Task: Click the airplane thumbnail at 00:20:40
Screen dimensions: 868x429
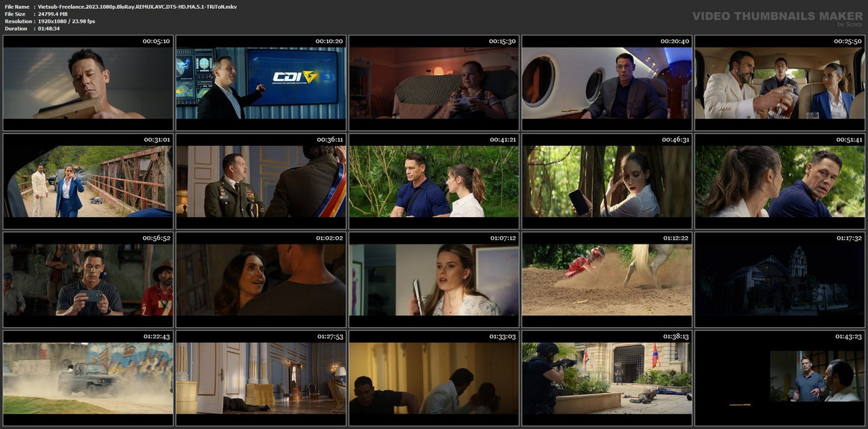Action: [x=607, y=83]
